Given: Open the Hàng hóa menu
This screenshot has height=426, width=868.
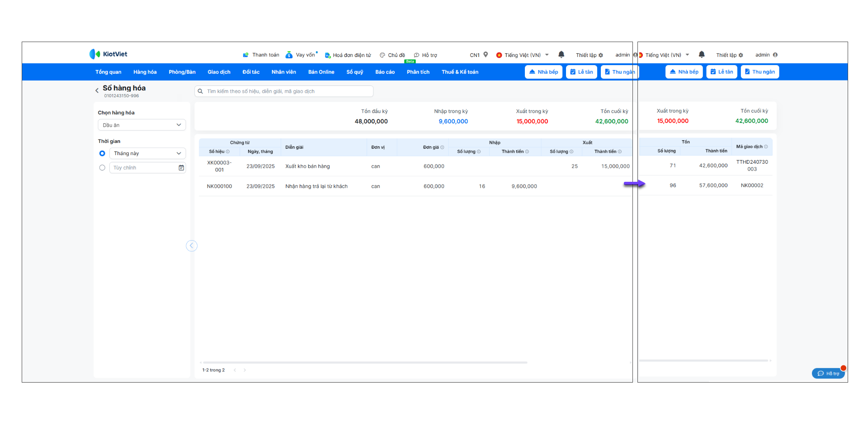Looking at the screenshot, I should pos(145,72).
